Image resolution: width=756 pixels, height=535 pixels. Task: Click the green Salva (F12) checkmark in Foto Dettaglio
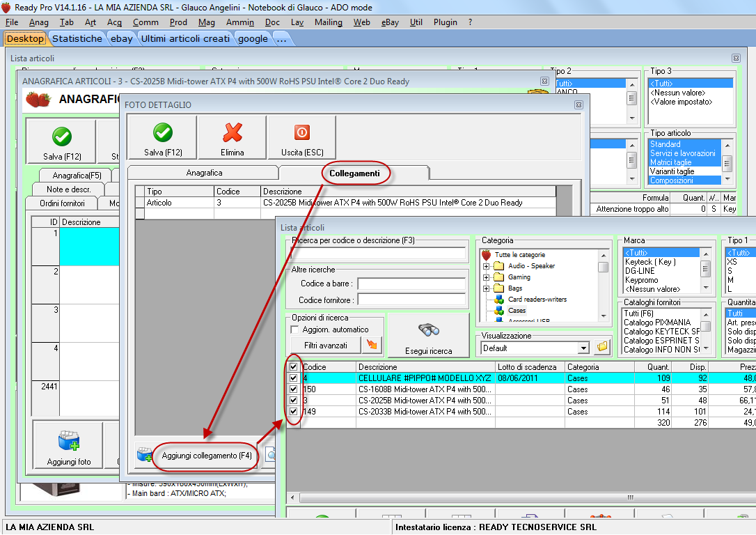pos(163,132)
